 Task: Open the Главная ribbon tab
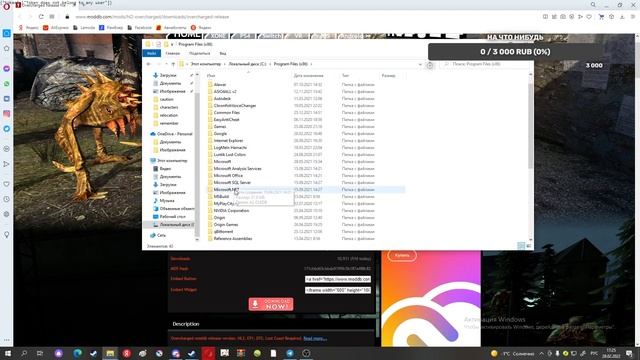click(x=173, y=53)
